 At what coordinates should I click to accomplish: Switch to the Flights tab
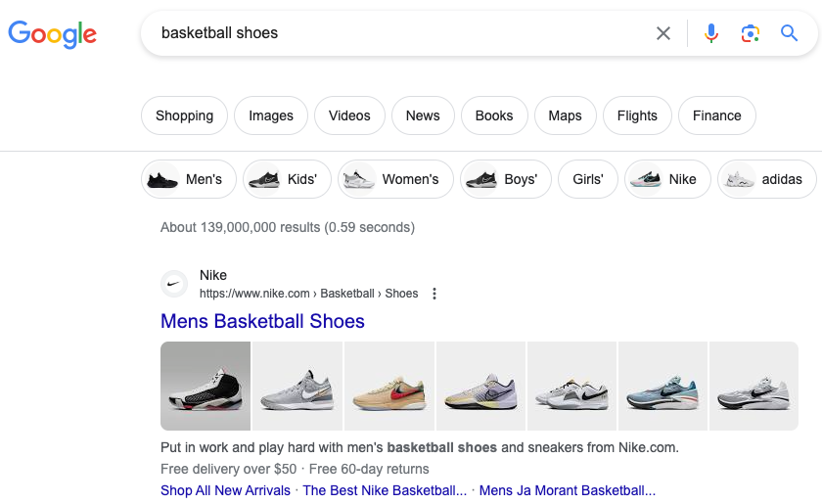(x=637, y=115)
